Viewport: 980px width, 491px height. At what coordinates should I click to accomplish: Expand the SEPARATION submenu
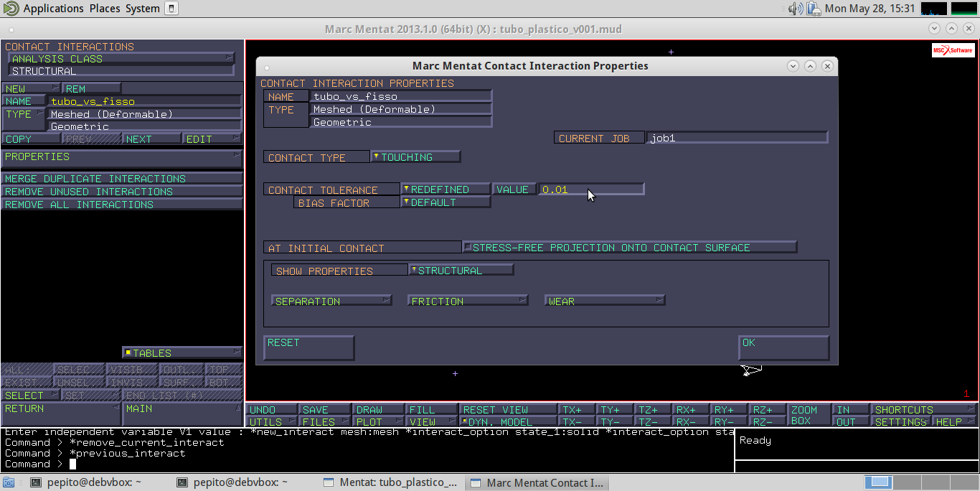point(331,301)
